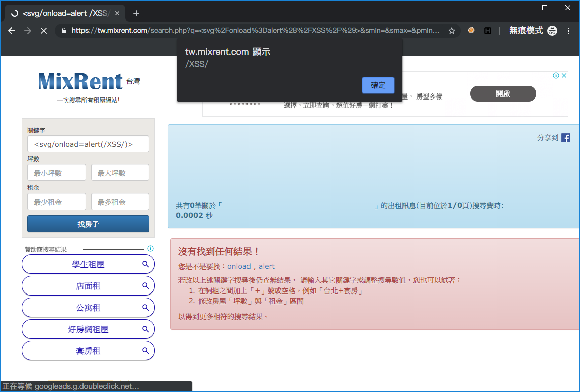Open the 學生租屋 sponsored search
The image size is (580, 392).
click(x=88, y=264)
